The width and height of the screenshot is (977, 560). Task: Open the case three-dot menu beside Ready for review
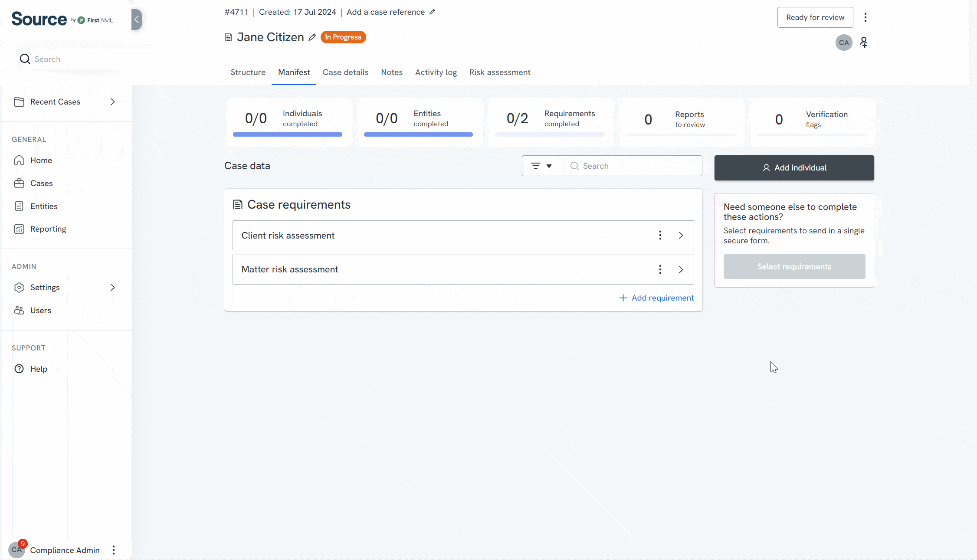point(865,17)
